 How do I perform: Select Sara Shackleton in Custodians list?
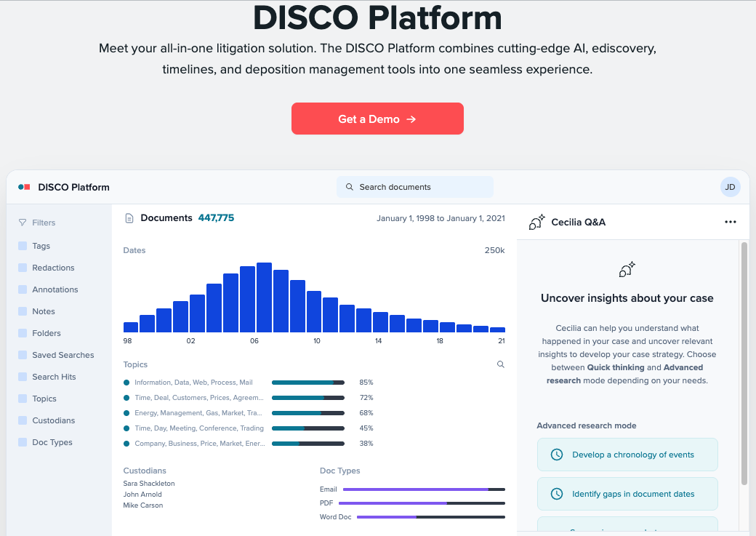(x=149, y=483)
